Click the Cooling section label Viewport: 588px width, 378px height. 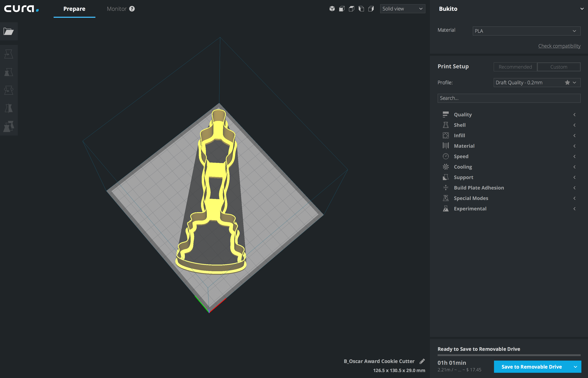463,167
